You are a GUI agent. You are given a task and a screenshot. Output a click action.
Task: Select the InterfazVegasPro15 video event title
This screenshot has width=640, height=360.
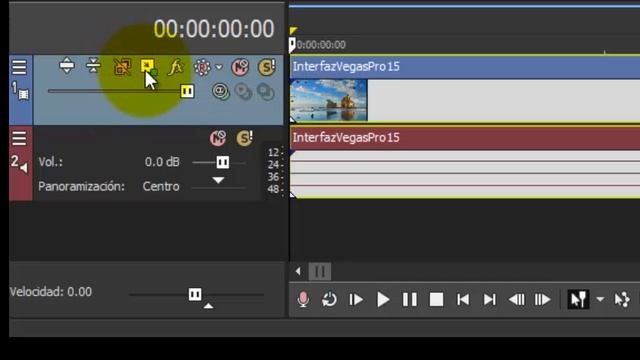tap(346, 67)
